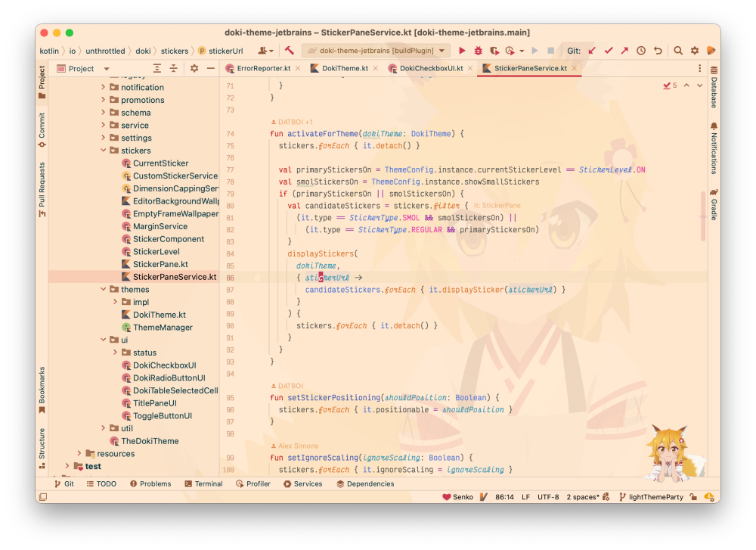Run the buildPlugin configuration

point(462,51)
